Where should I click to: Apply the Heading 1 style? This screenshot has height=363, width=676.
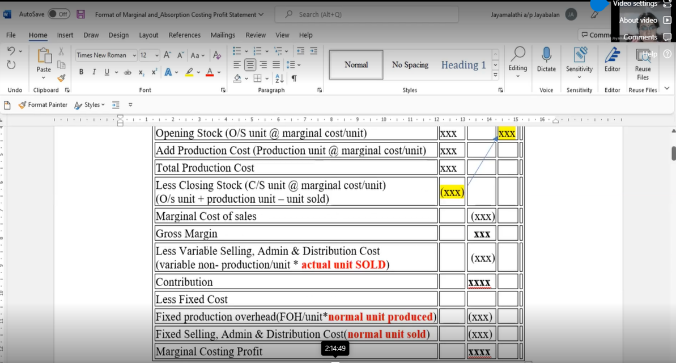tap(463, 65)
